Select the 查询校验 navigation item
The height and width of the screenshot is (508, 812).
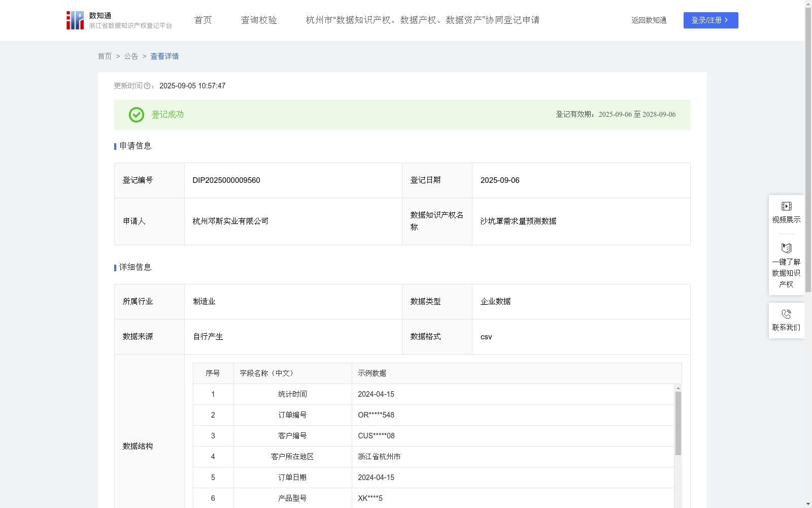(x=259, y=20)
